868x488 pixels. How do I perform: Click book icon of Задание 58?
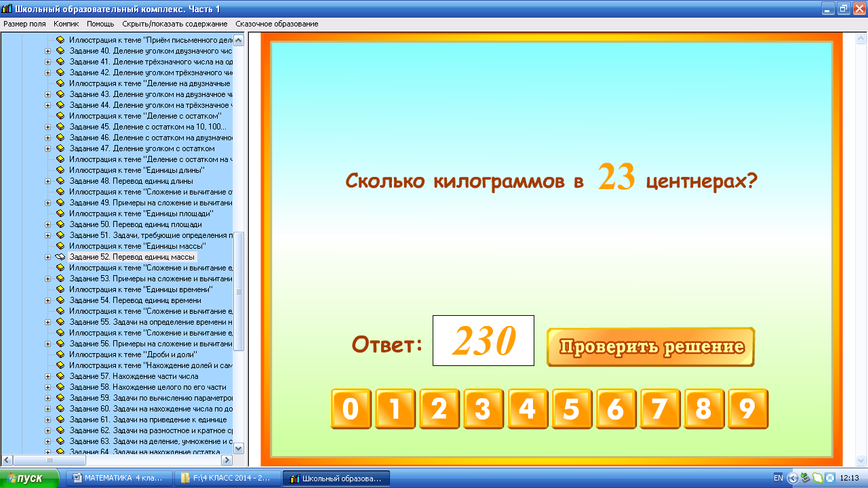tap(60, 387)
